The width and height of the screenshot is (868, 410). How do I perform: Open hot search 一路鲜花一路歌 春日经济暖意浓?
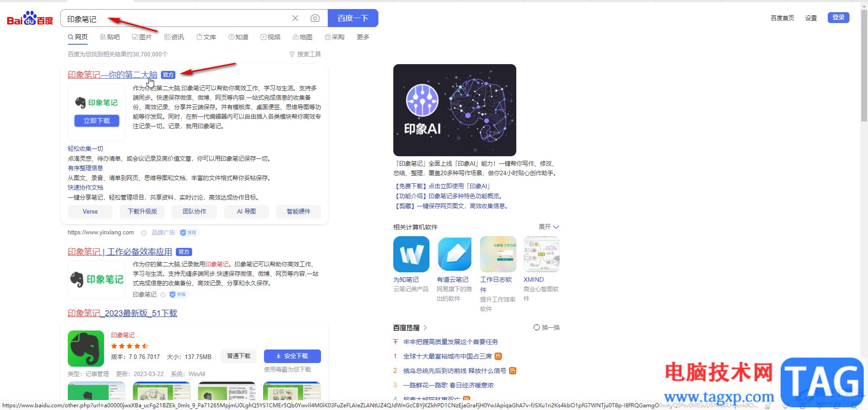(448, 385)
